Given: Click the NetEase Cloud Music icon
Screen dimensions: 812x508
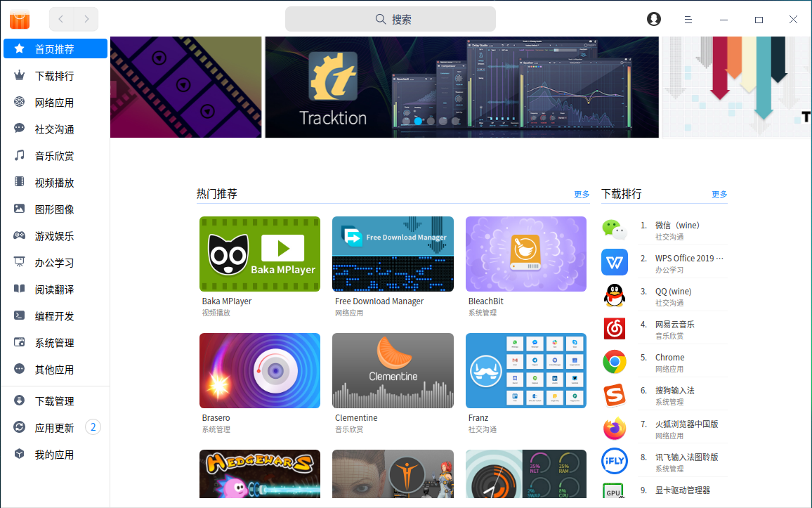Looking at the screenshot, I should [x=615, y=328].
